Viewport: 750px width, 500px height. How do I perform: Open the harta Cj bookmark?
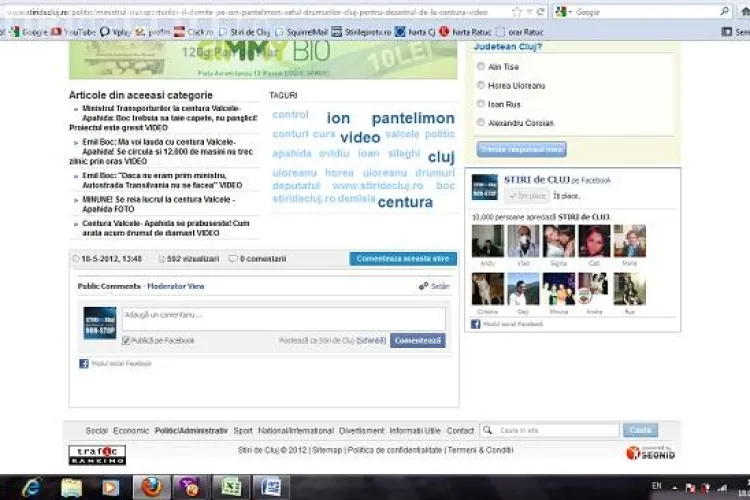point(415,32)
